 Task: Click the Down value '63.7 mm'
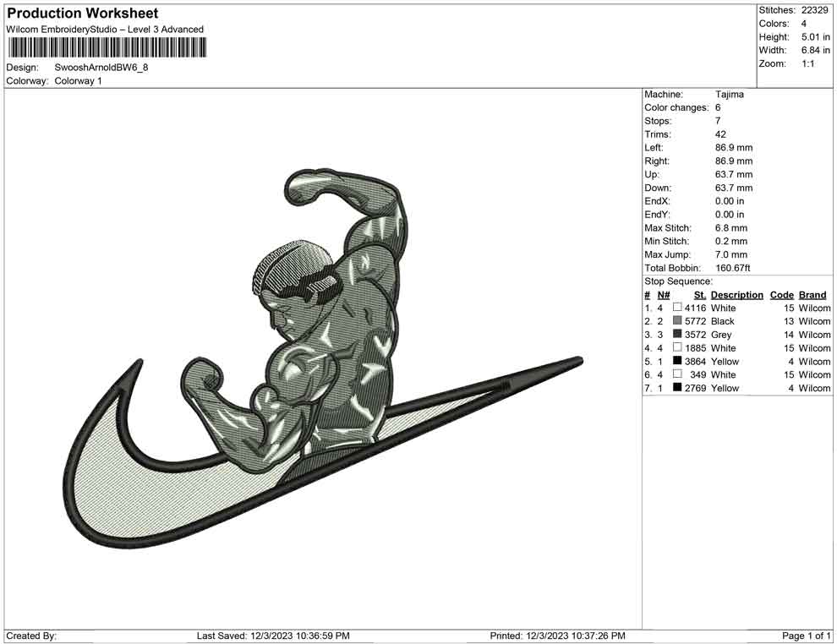734,188
